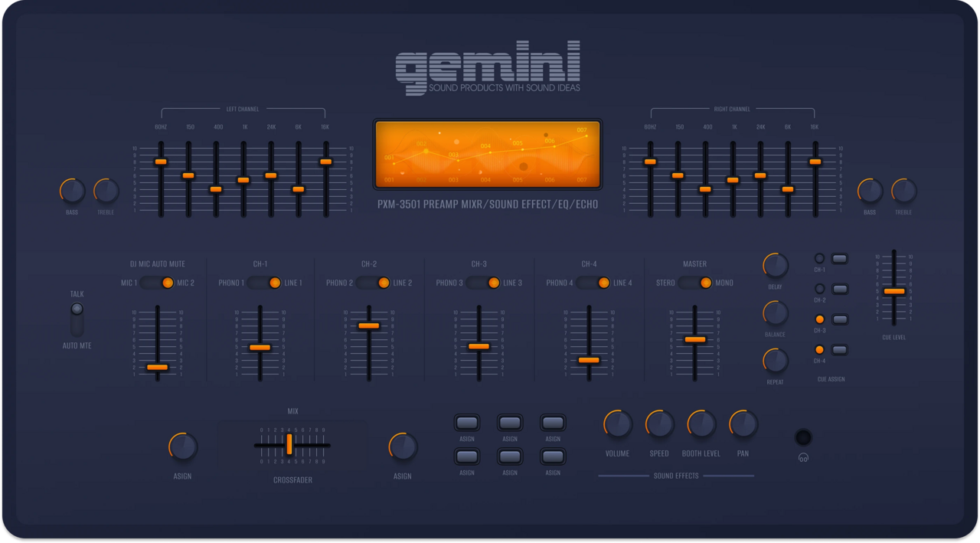Viewport: 980px width, 543px height.
Task: Turn the right channel Bass knob
Action: 869,191
